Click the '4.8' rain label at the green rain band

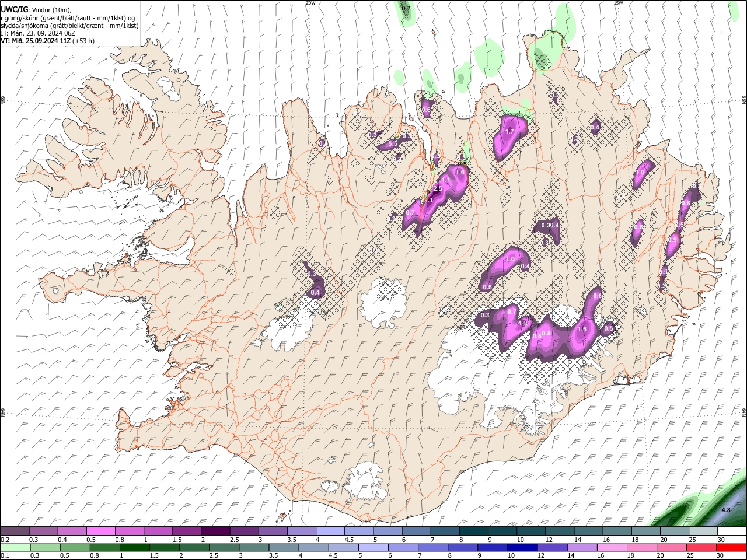coord(726,510)
